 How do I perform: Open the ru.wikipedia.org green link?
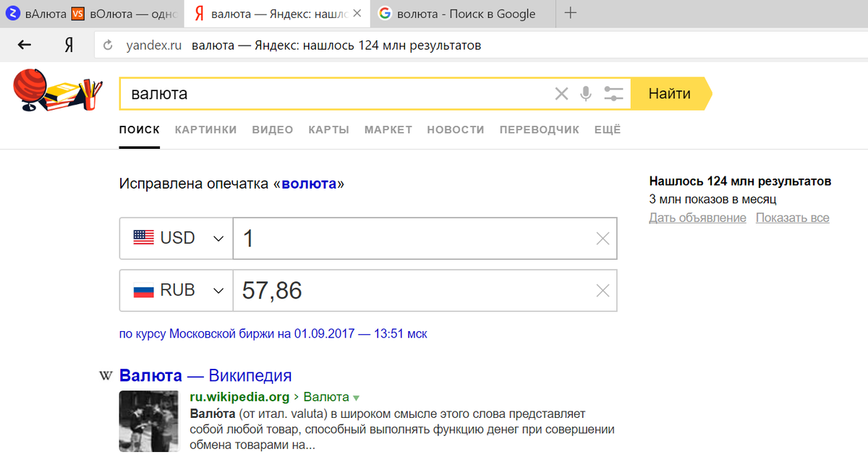[239, 397]
